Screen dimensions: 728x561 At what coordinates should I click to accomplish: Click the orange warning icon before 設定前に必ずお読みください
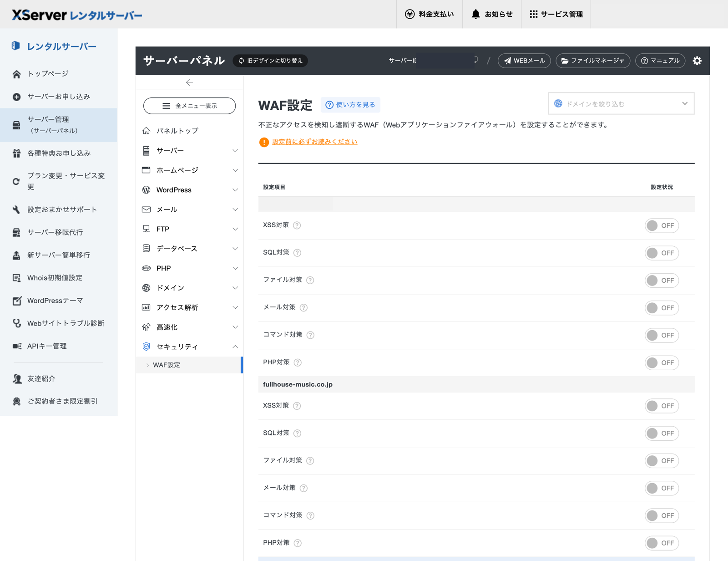(264, 142)
